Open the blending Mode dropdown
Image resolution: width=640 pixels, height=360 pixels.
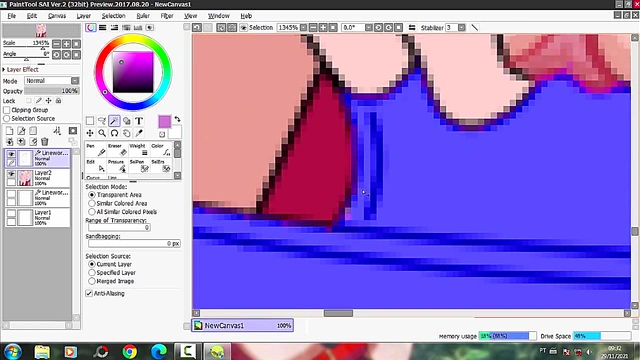click(75, 80)
